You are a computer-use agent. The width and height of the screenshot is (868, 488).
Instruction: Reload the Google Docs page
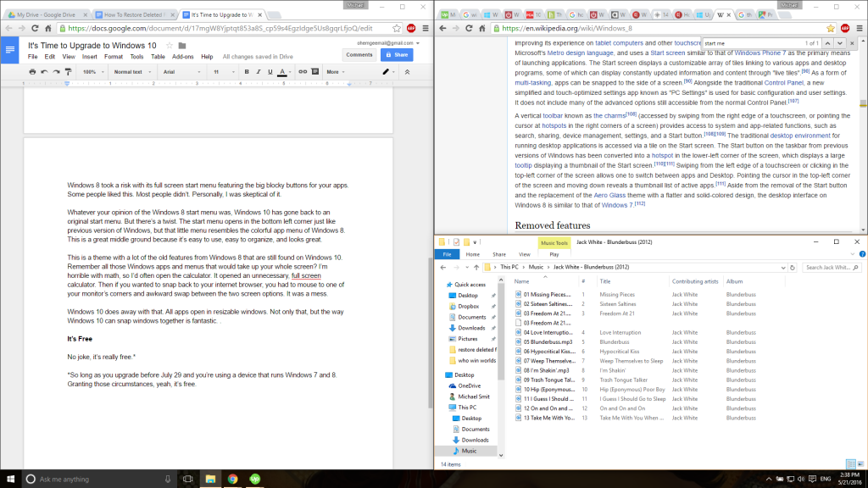35,28
